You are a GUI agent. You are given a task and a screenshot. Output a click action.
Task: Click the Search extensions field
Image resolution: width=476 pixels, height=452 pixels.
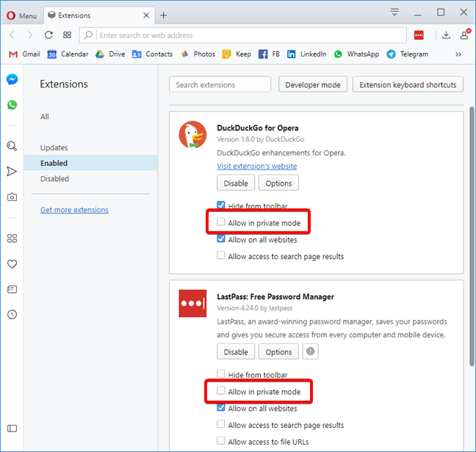tap(220, 84)
